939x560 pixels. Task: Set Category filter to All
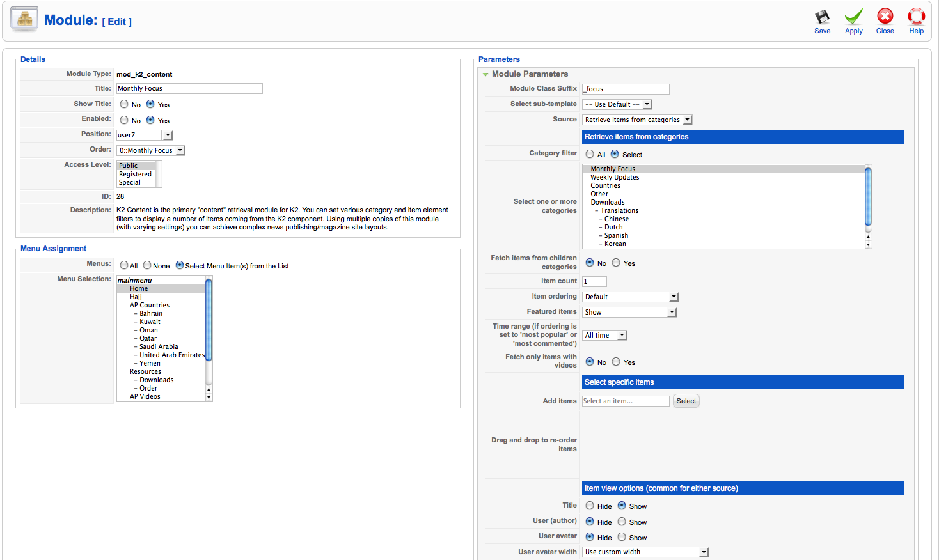point(588,154)
